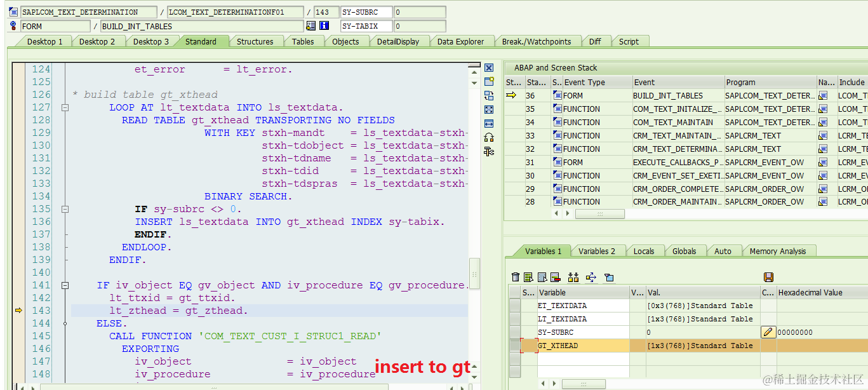Click the horizontal scrollbar of the variables table

coord(583,384)
